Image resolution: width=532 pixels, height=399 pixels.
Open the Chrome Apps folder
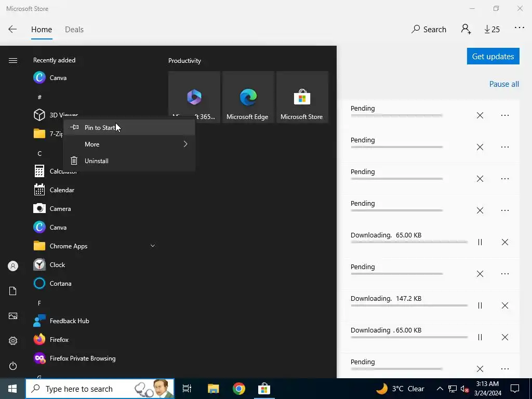(95, 246)
